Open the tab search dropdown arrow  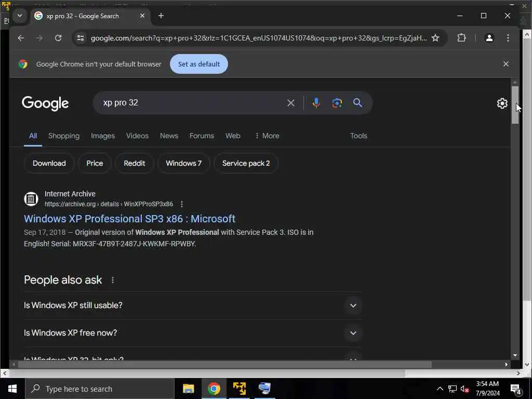point(20,16)
